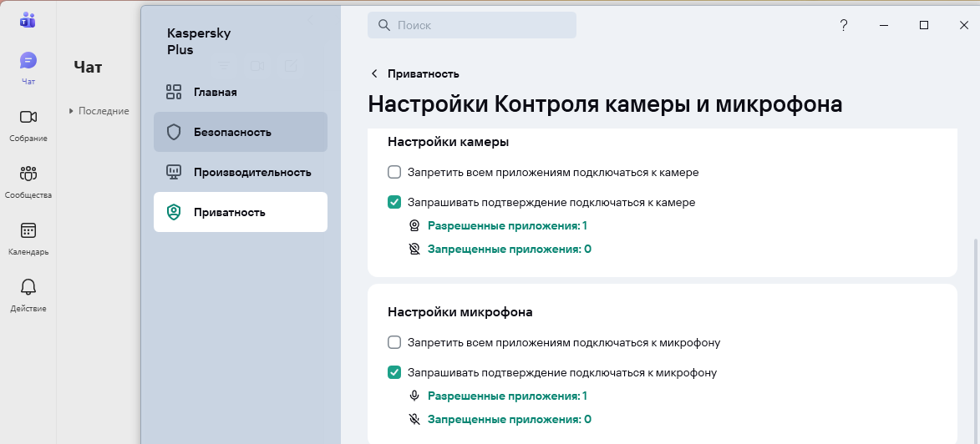Viewport: 980px width, 444px height.
Task: Click the Teams Chat icon in sidebar
Action: pos(28,61)
